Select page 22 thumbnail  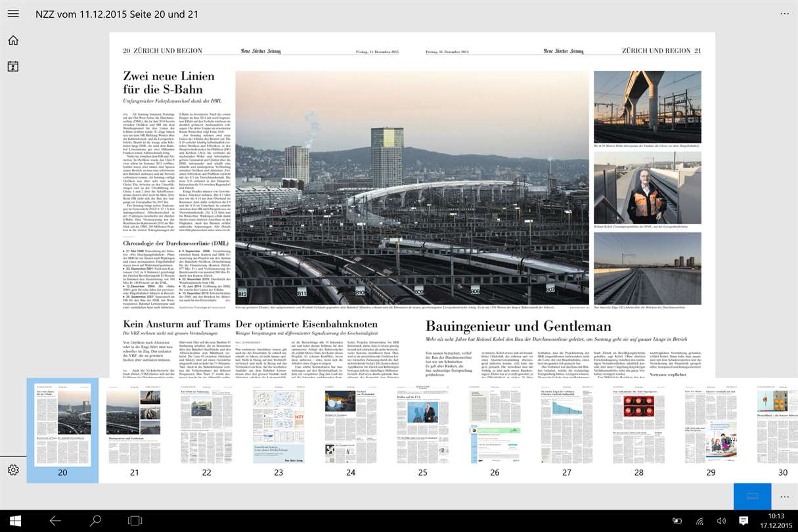[206, 430]
